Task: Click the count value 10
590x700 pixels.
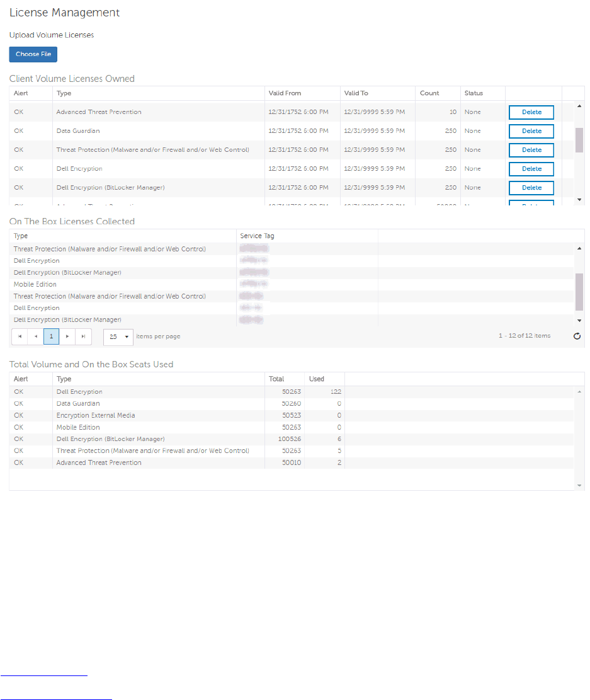Action: click(x=453, y=112)
